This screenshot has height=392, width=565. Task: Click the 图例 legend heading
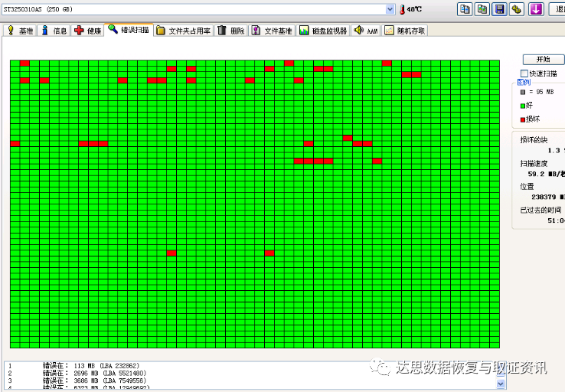click(524, 83)
